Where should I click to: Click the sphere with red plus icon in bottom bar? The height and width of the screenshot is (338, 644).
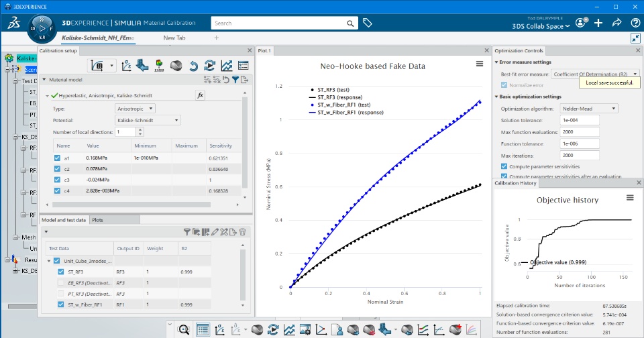pos(455,329)
